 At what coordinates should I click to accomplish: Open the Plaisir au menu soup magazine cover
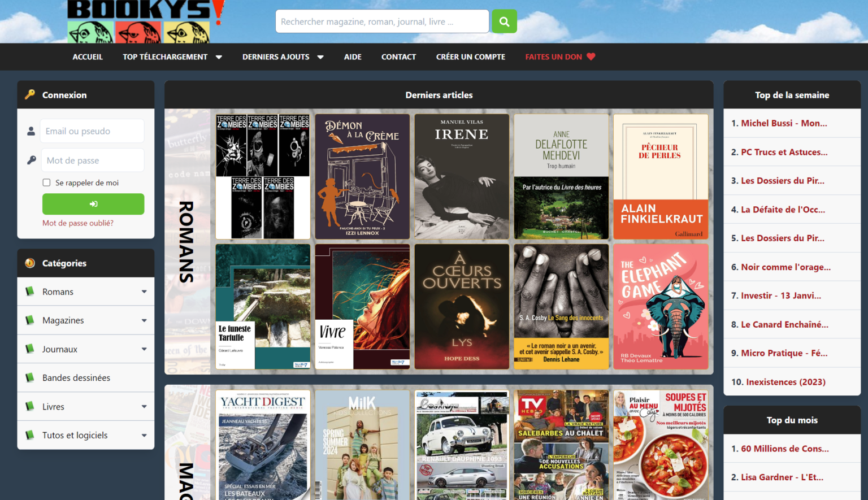click(661, 445)
